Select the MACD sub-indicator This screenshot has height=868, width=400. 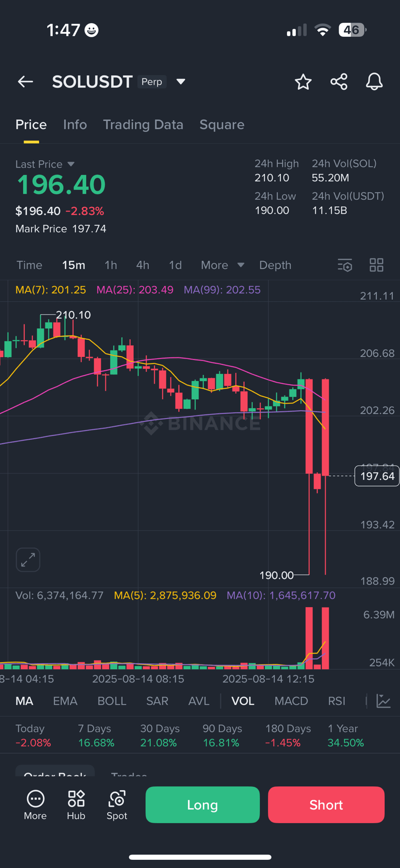[291, 701]
